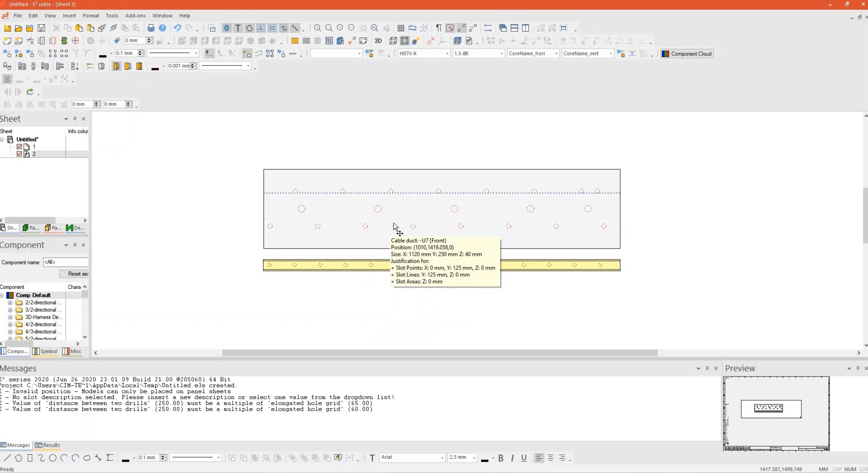This screenshot has height=473, width=868.
Task: Click the red crosshair target icon
Action: pos(75,41)
